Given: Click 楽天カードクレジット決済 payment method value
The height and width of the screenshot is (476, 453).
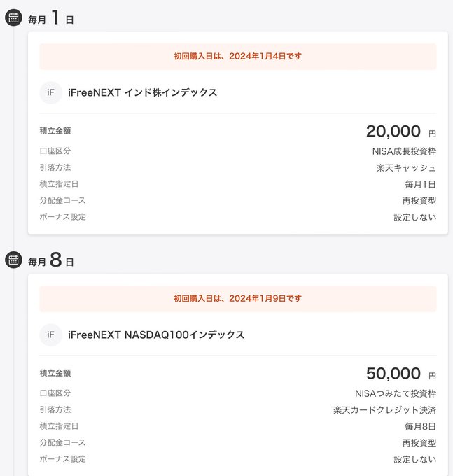Looking at the screenshot, I should point(384,409).
